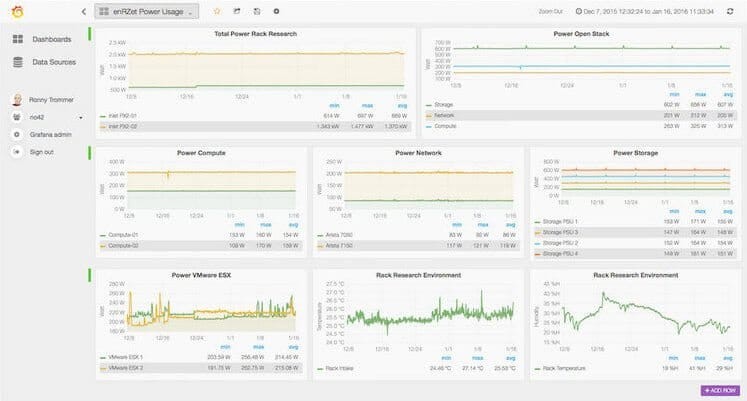
Task: Click Zoom Out link
Action: point(550,11)
